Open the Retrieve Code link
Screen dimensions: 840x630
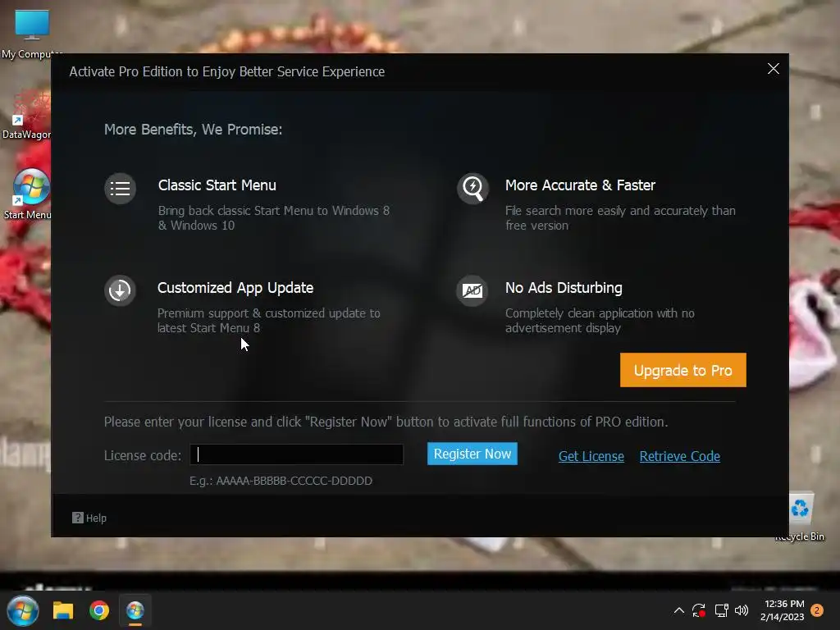[680, 456]
